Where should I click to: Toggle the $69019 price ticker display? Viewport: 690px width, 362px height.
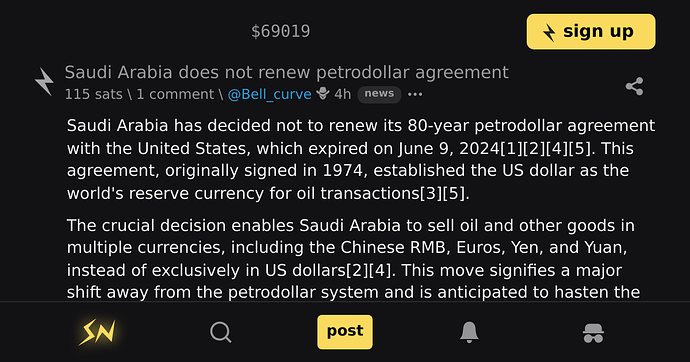[281, 31]
